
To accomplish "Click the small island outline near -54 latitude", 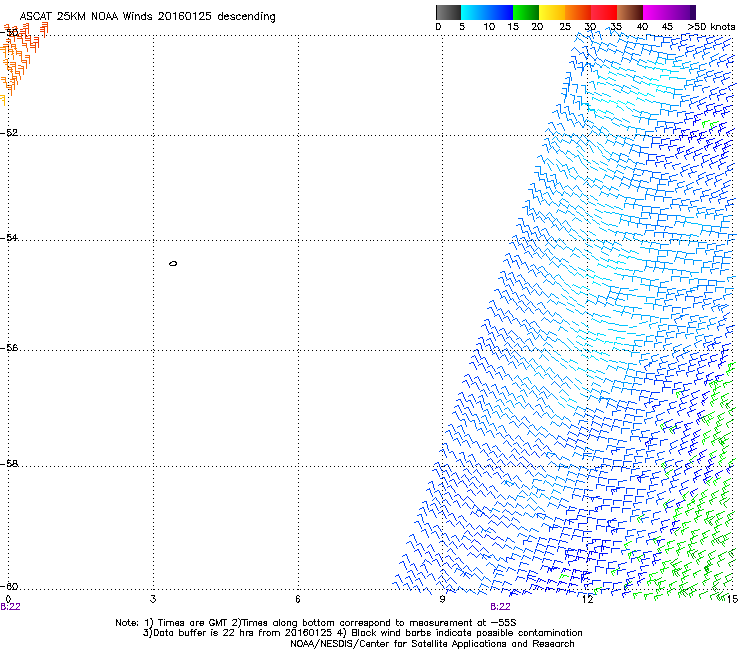I will pos(173,263).
